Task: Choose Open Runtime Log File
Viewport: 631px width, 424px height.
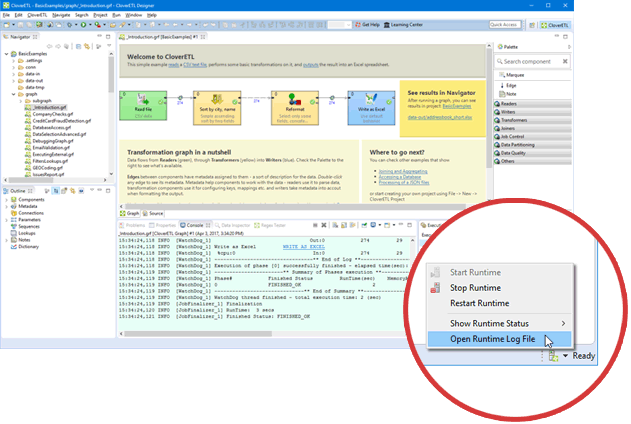Action: tap(499, 339)
